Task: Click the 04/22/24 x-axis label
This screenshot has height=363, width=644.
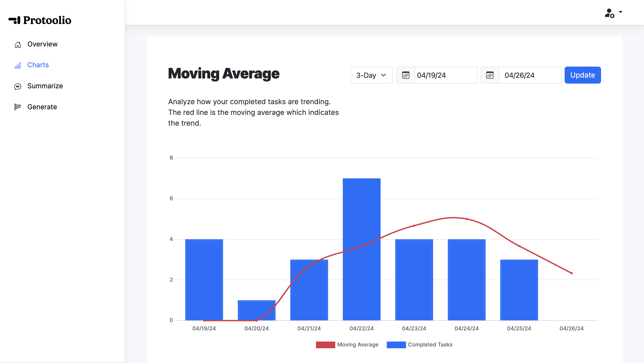Action: click(x=362, y=329)
